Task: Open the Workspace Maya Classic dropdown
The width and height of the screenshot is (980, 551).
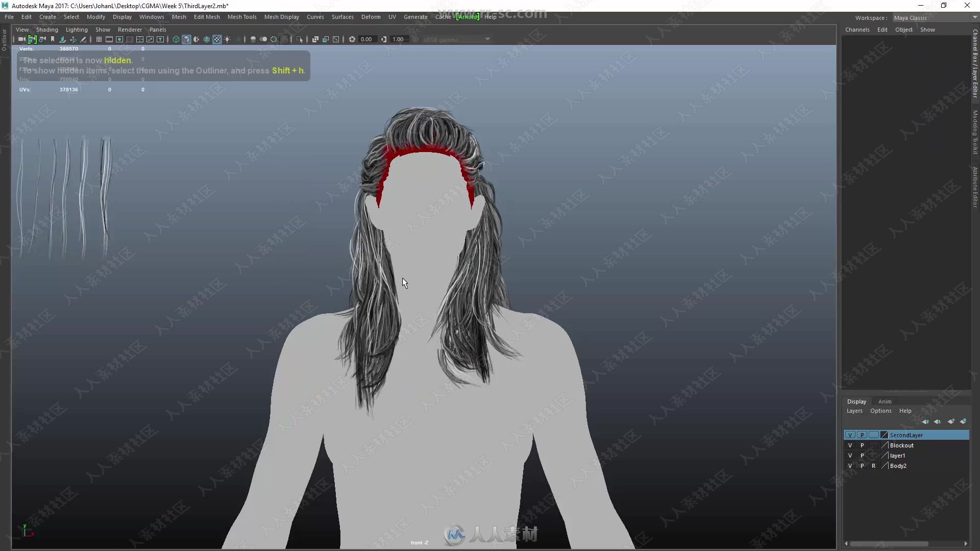Action: (935, 18)
